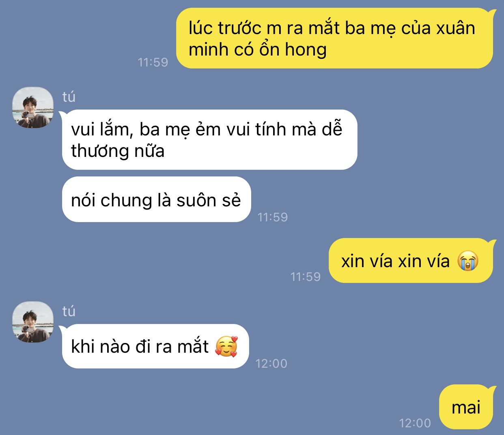The height and width of the screenshot is (435, 504).
Task: Click the 12:00 timestamp beside 'khi nào đi ra mắt'
Action: click(271, 363)
